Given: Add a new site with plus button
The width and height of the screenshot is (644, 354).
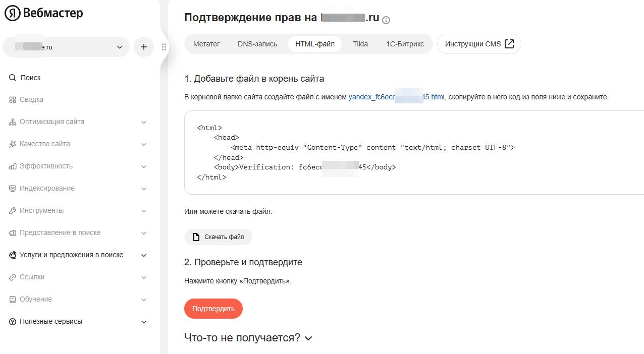Looking at the screenshot, I should point(144,47).
